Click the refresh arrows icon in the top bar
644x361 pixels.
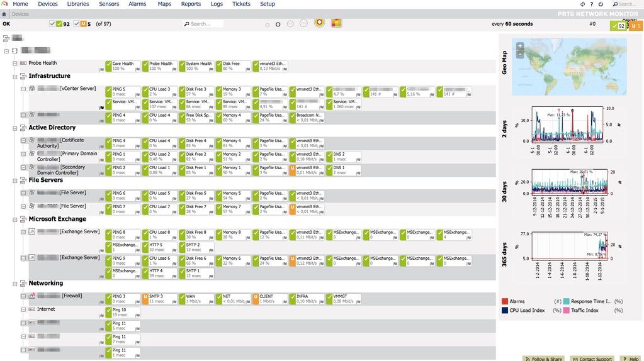tap(582, 4)
